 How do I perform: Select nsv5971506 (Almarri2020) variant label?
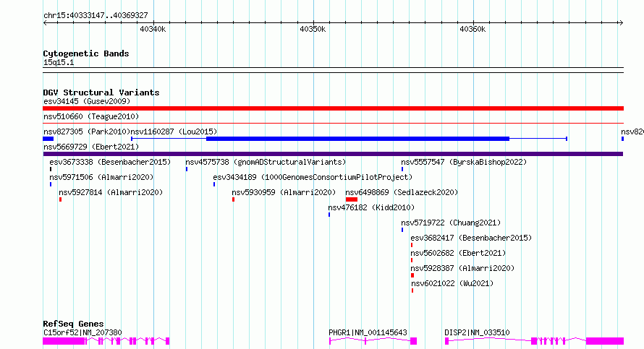101,177
